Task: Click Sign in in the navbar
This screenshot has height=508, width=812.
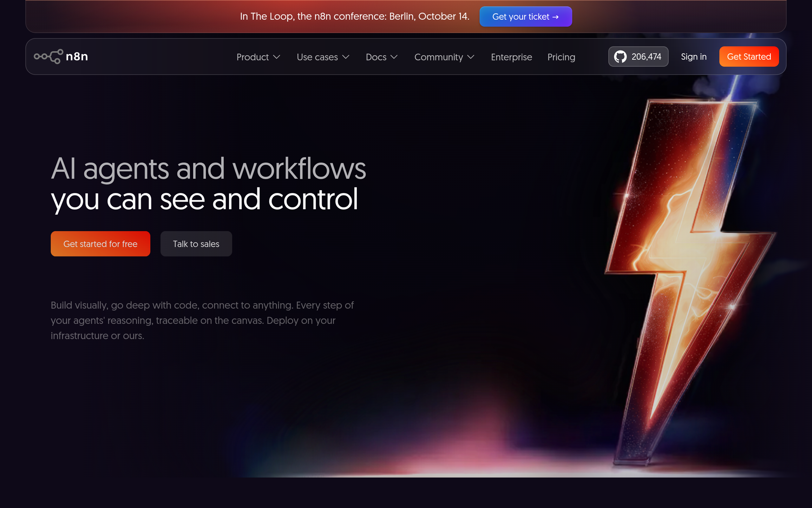Action: (x=694, y=57)
